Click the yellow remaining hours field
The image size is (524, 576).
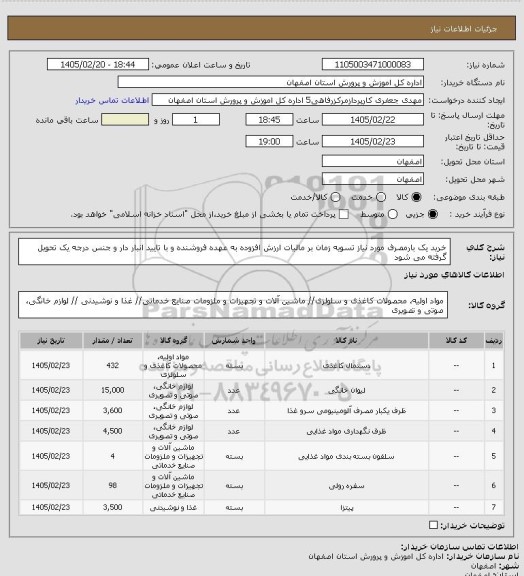coord(125,120)
